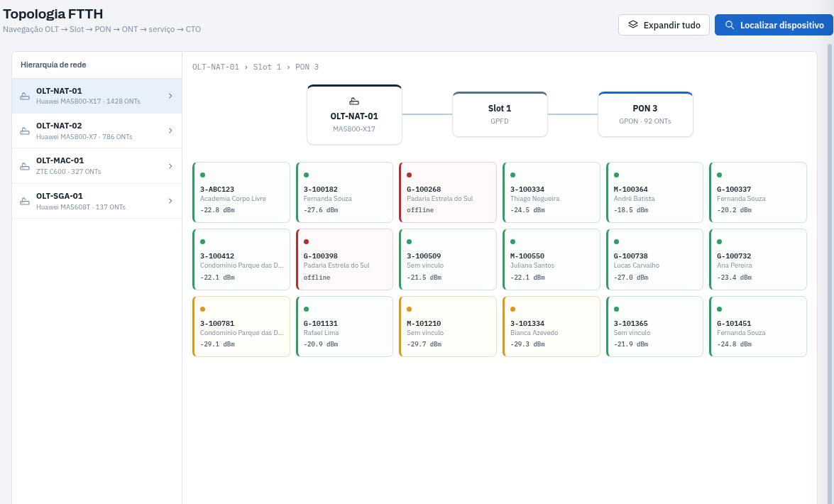Click the -29.7 dBm signal value
The image size is (834, 504).
[x=424, y=344]
